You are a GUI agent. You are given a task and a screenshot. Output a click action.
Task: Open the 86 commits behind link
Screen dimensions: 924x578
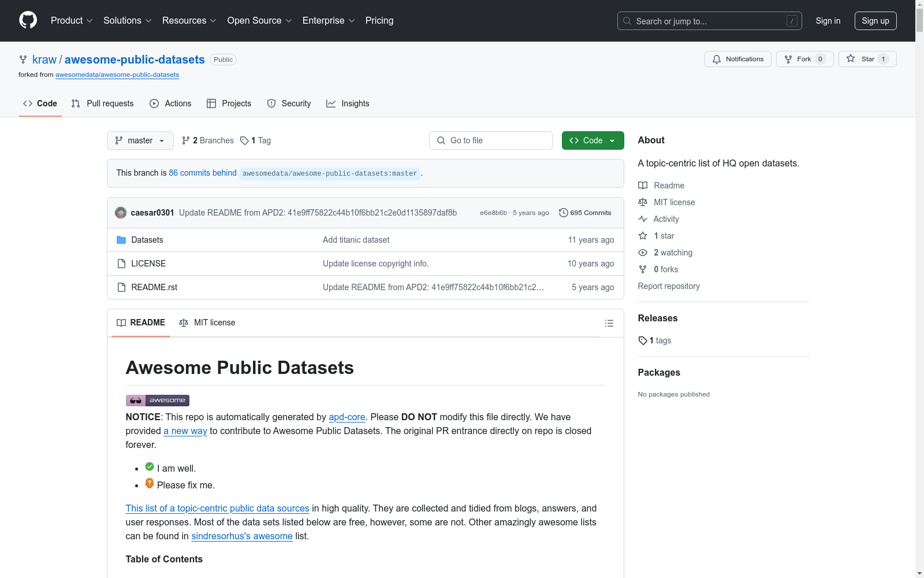(203, 173)
